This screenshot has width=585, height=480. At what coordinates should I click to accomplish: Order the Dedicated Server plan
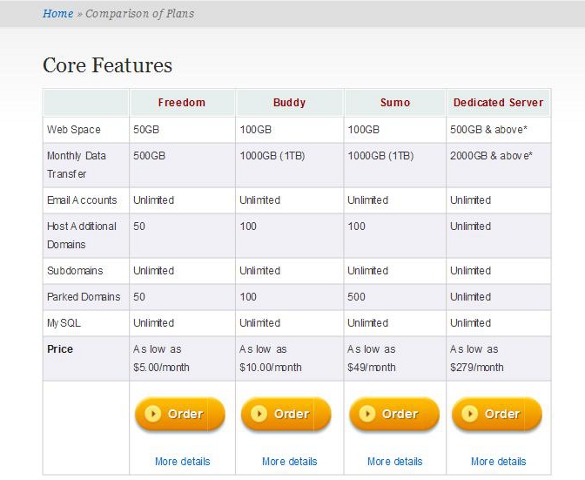pyautogui.click(x=497, y=414)
